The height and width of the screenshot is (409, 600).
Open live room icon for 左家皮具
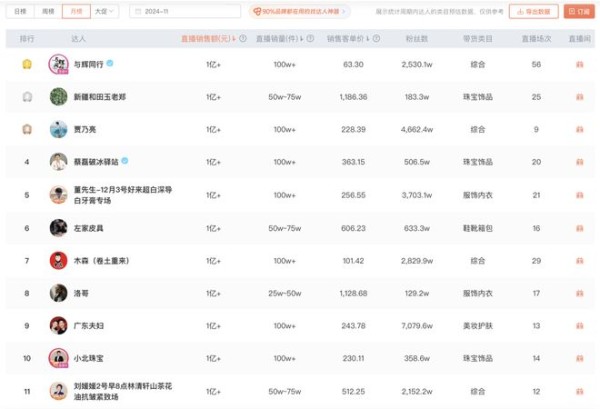pos(579,228)
